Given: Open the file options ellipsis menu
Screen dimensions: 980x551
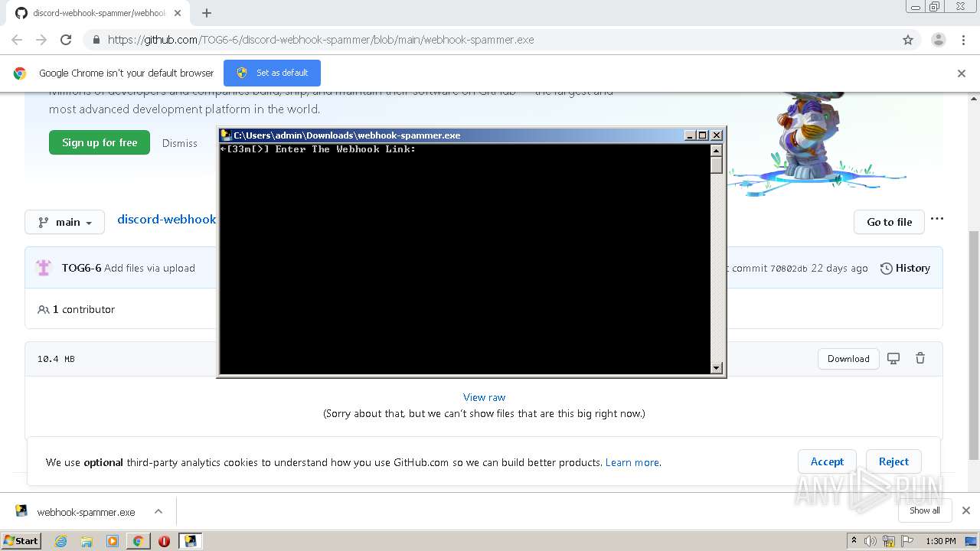Looking at the screenshot, I should tap(937, 219).
